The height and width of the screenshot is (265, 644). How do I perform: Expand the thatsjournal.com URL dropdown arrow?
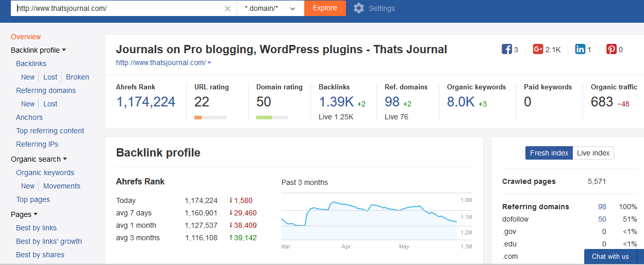pyautogui.click(x=209, y=63)
